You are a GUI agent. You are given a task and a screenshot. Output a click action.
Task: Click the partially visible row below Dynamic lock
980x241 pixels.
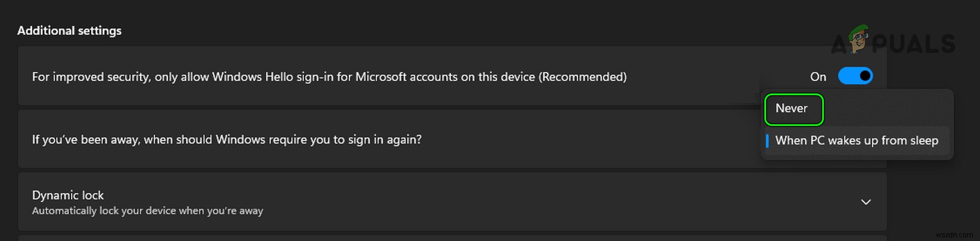(452, 238)
